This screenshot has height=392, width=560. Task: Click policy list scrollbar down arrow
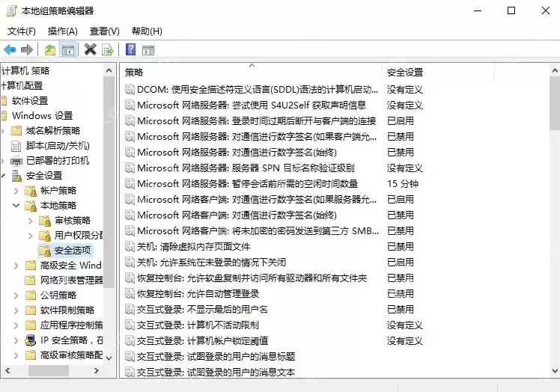click(x=555, y=371)
